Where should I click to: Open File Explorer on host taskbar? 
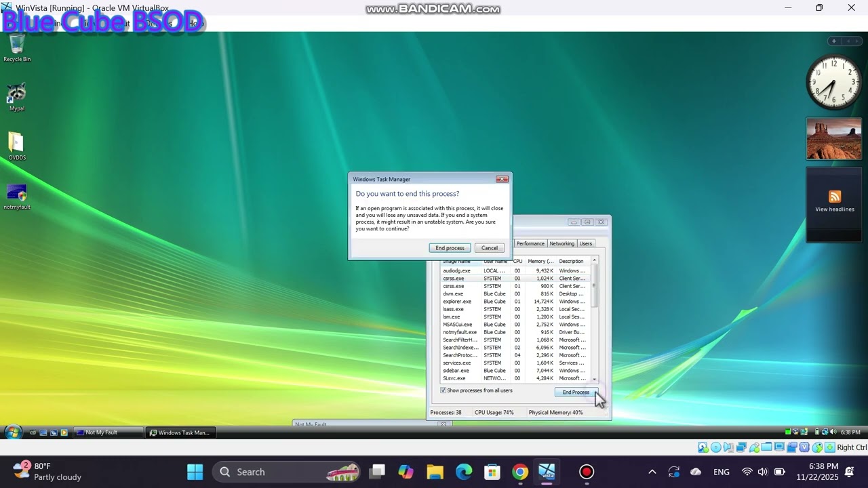435,472
